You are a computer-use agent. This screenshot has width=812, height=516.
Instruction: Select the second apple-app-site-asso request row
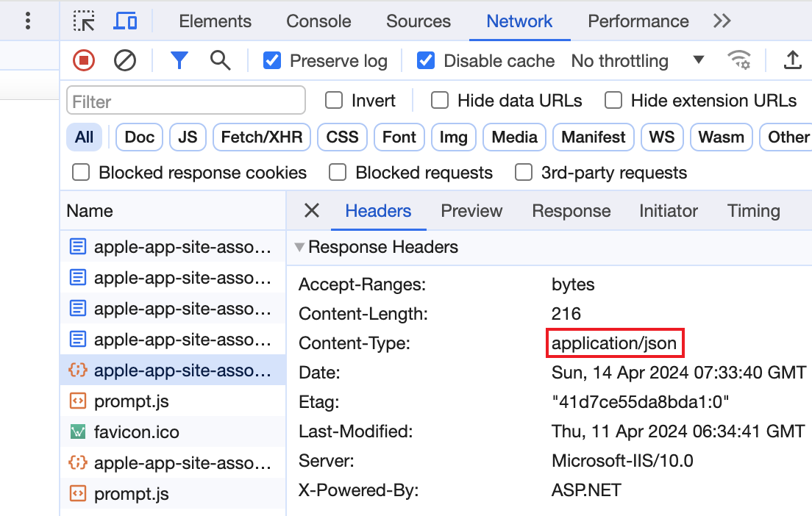point(173,277)
